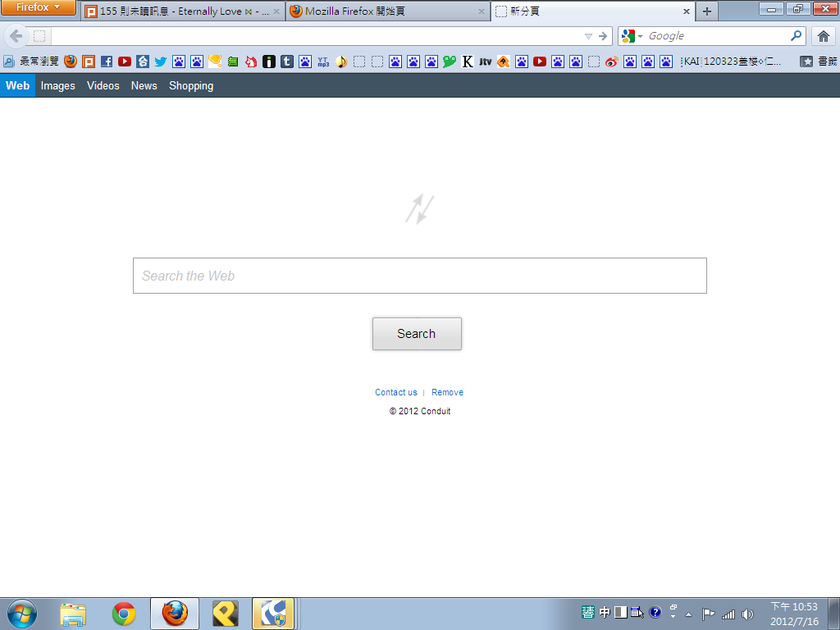
Task: Focus the Search the Web field
Action: (x=419, y=276)
